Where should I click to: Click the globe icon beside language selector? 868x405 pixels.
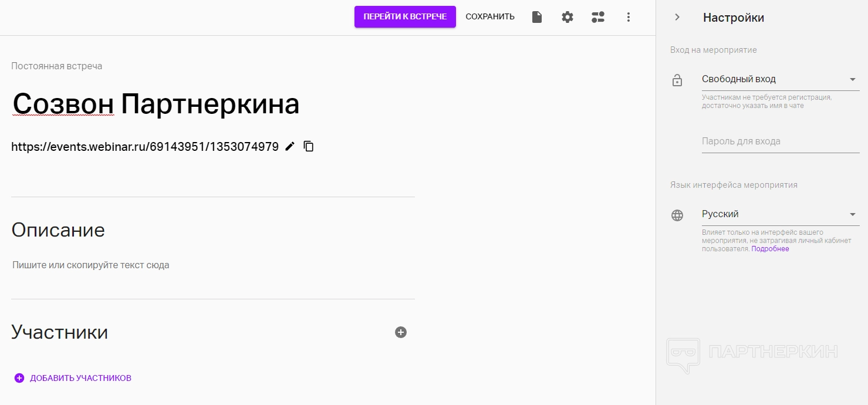677,215
